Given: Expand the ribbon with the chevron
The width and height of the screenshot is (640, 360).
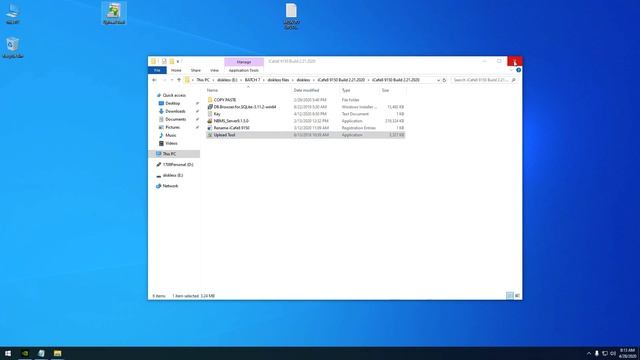Looking at the screenshot, I should (x=511, y=70).
